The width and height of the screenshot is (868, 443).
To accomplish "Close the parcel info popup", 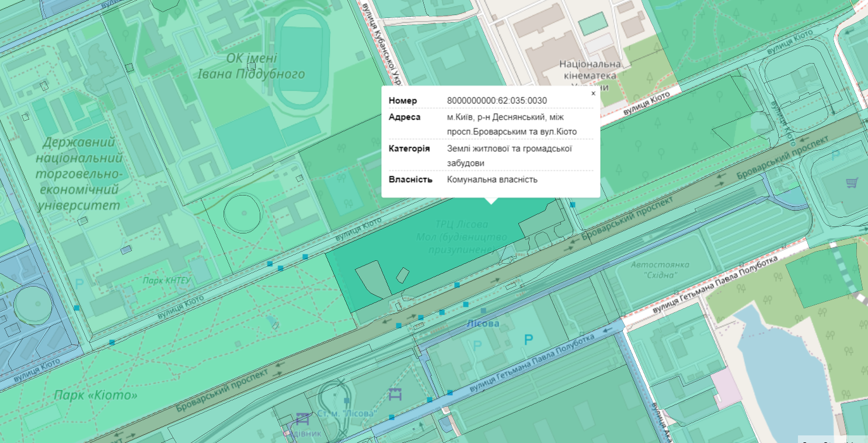I will (x=593, y=93).
